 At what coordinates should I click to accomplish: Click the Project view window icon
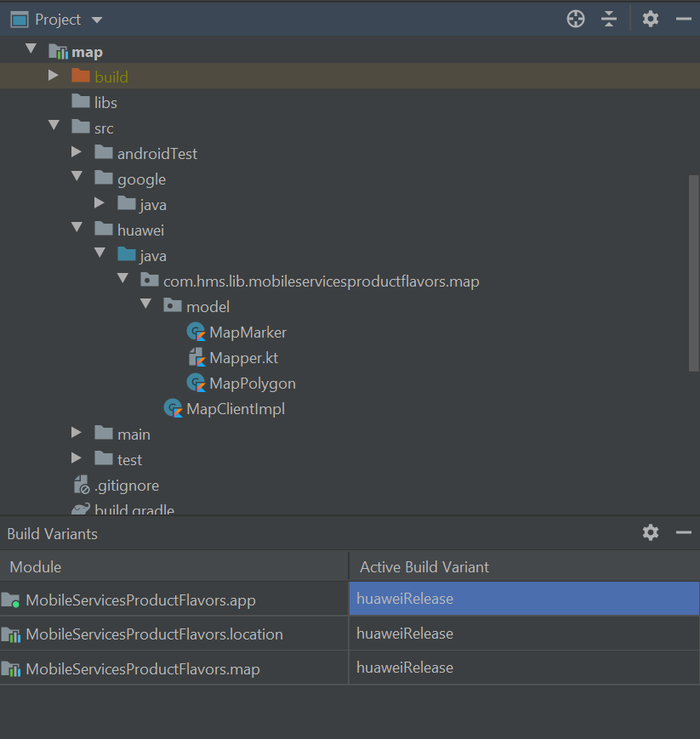(20, 20)
